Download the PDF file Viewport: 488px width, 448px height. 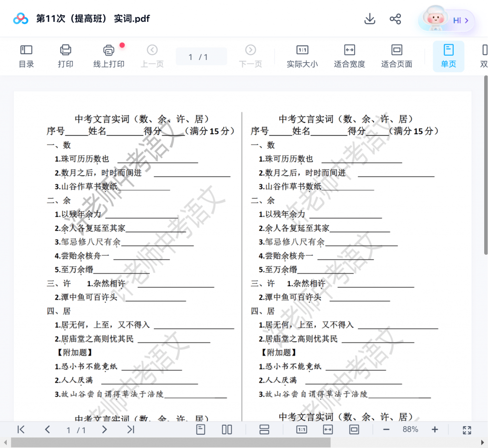point(370,19)
